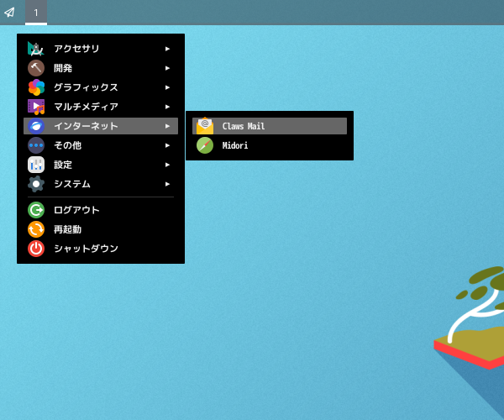Click the 開発 hammer icon
Screen dimensions: 504x420
click(36, 68)
